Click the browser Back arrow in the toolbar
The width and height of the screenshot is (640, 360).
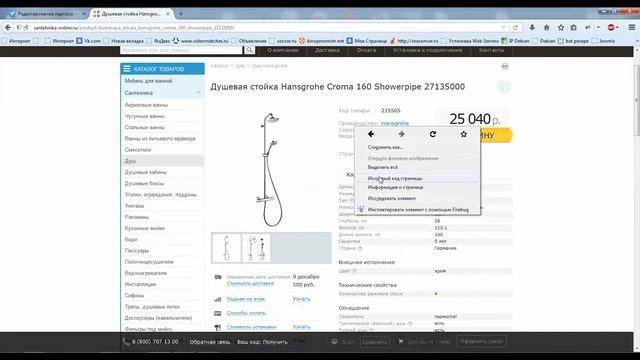pyautogui.click(x=8, y=27)
